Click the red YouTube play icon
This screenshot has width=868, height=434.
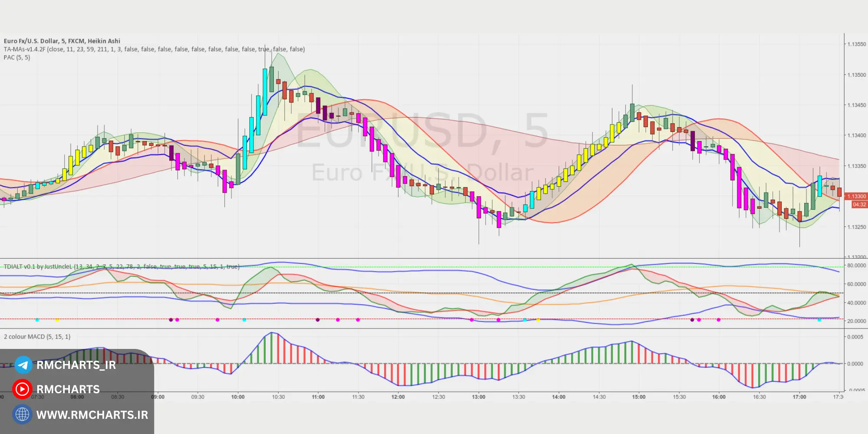point(22,389)
